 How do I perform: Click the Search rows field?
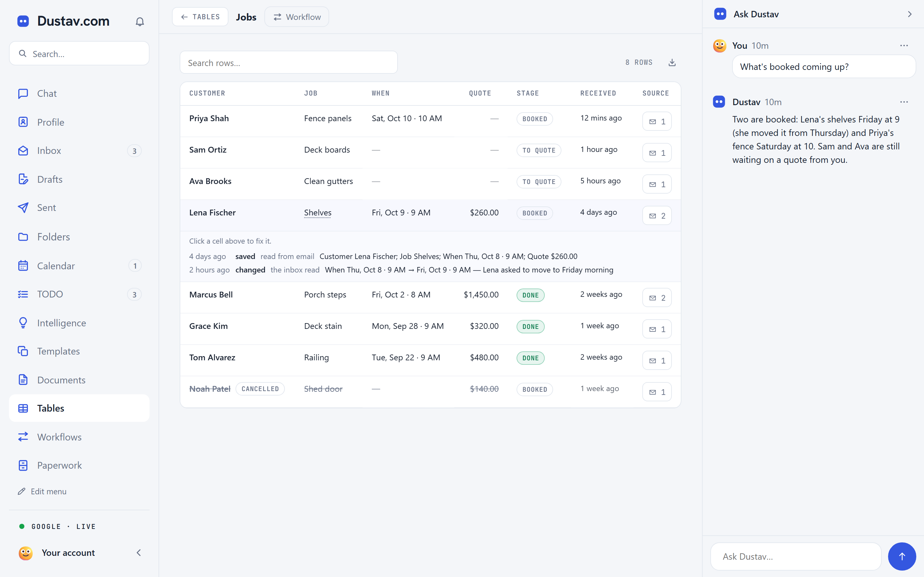(289, 63)
